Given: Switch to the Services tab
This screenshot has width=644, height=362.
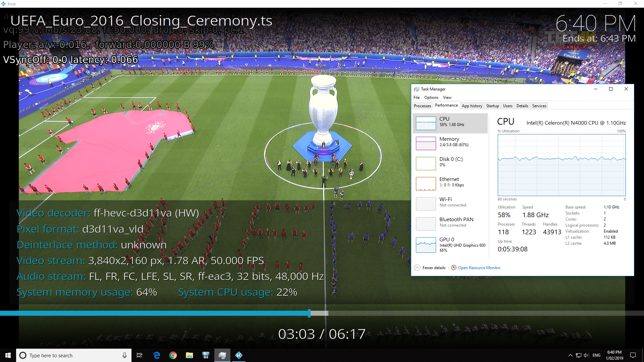Looking at the screenshot, I should tap(539, 106).
